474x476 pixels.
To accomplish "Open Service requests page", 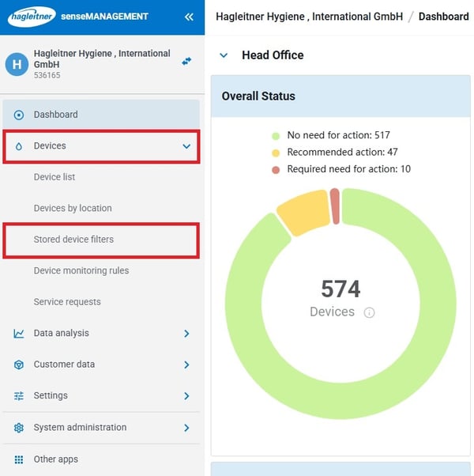I will 67,302.
